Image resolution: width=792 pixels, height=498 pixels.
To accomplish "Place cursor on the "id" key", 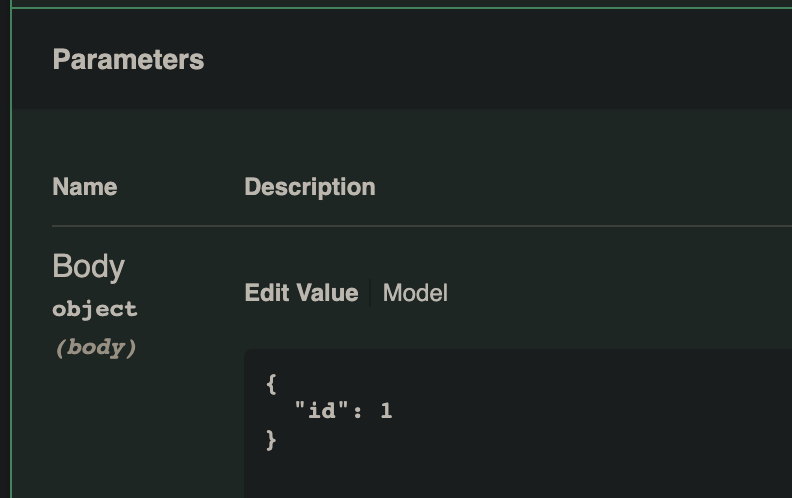I will 322,410.
